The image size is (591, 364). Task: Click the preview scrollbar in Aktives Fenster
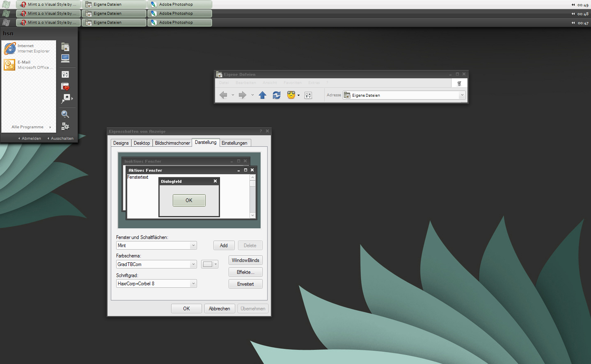(x=252, y=196)
